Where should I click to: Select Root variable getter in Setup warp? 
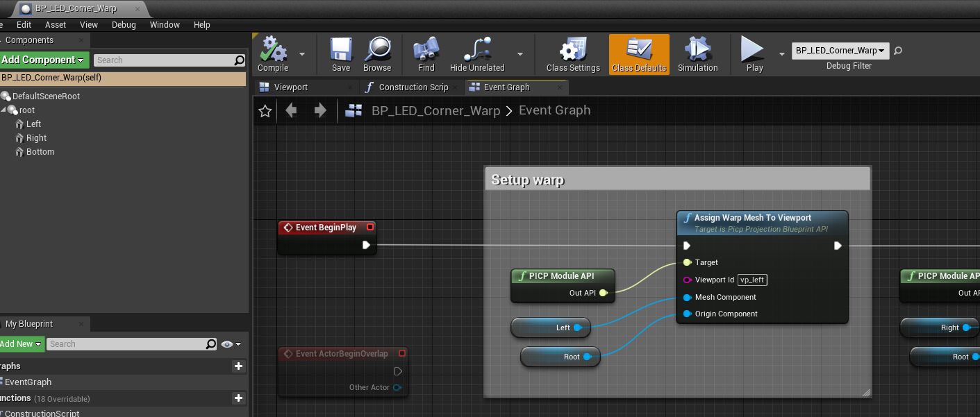coord(560,357)
